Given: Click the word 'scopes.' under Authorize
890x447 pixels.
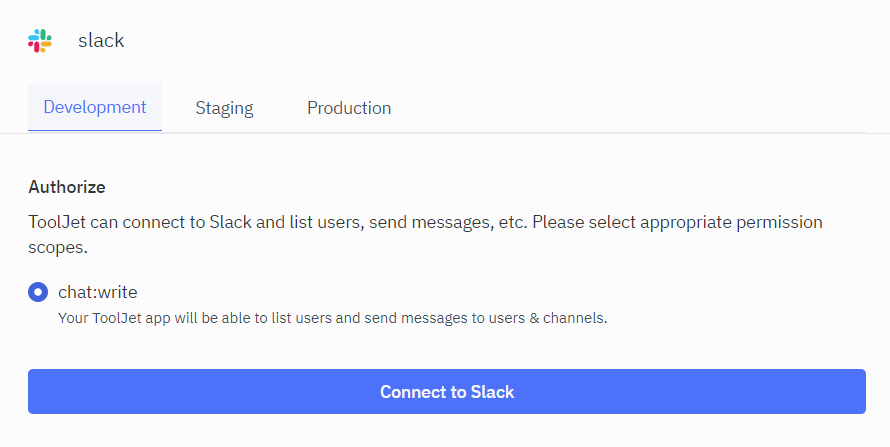Looking at the screenshot, I should [59, 246].
